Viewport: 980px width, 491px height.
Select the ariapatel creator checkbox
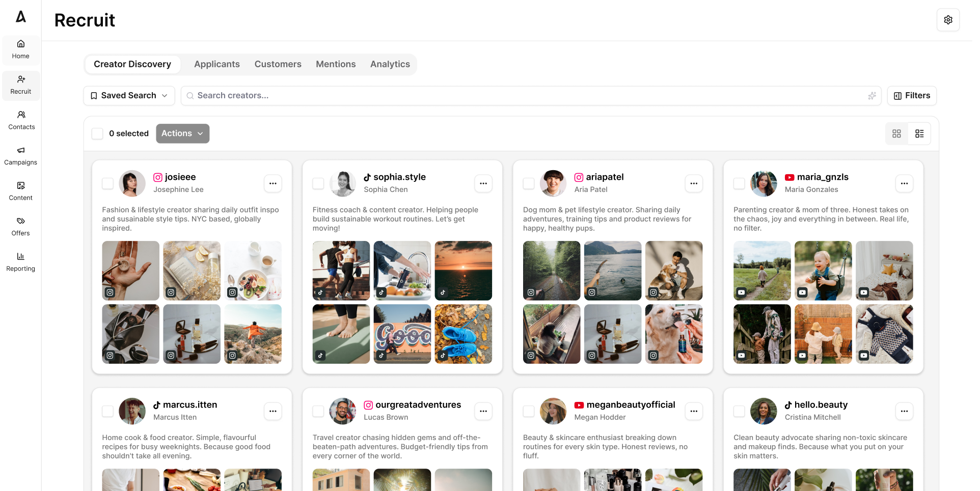(x=529, y=183)
